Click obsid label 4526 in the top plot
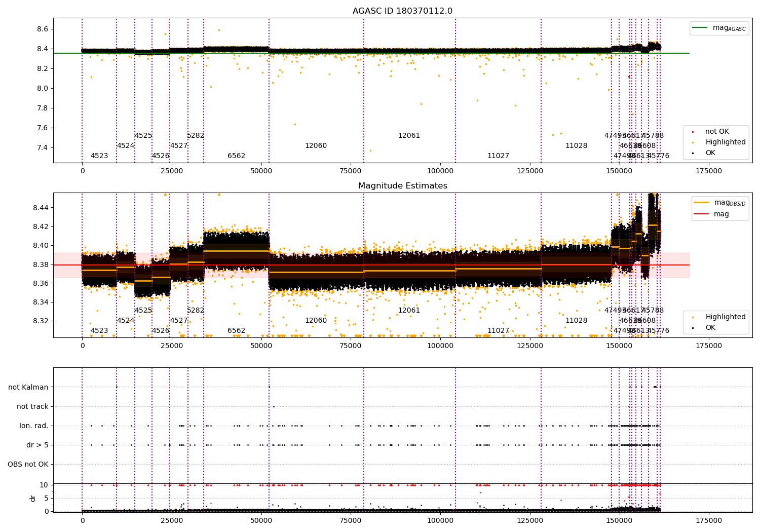 point(161,156)
